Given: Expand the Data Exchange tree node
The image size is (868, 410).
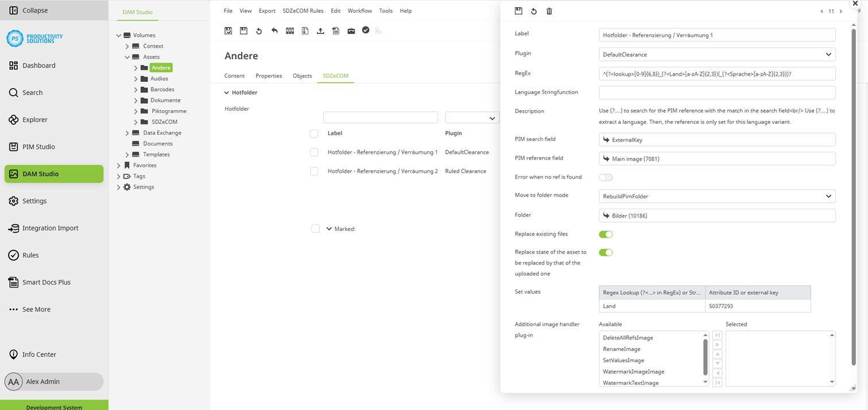Looking at the screenshot, I should point(127,133).
